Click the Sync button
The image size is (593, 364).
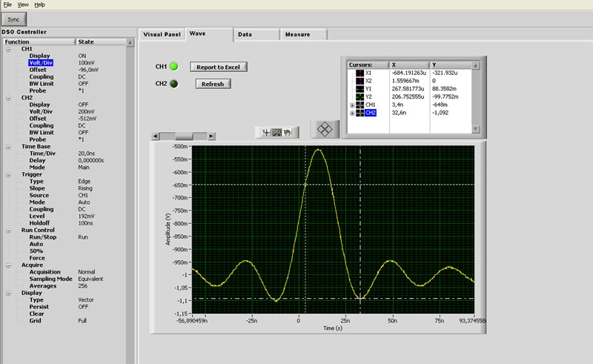tap(13, 19)
